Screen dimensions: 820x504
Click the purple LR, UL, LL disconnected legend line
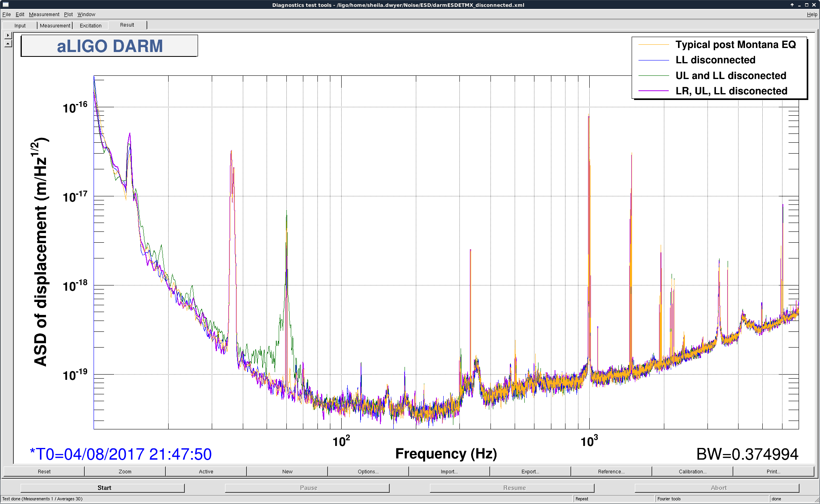653,91
